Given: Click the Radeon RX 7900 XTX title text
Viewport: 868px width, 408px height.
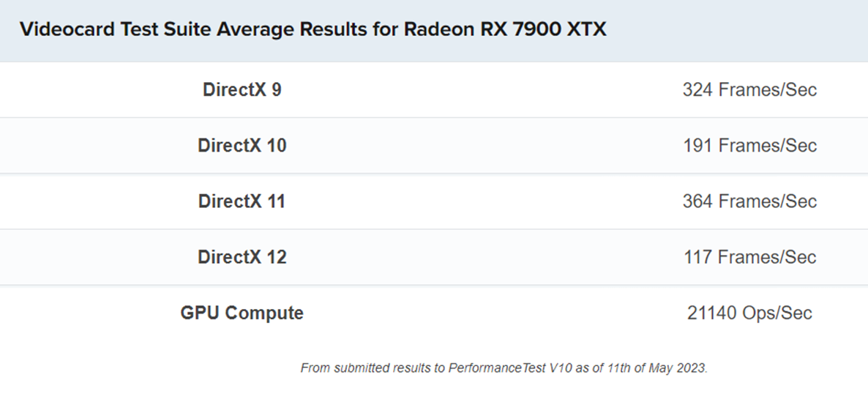Looking at the screenshot, I should tap(505, 29).
